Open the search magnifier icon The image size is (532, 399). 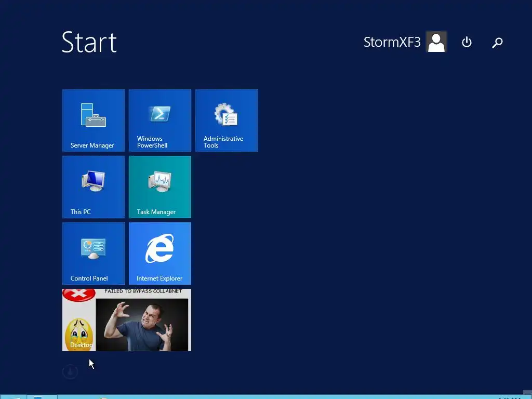(x=497, y=43)
